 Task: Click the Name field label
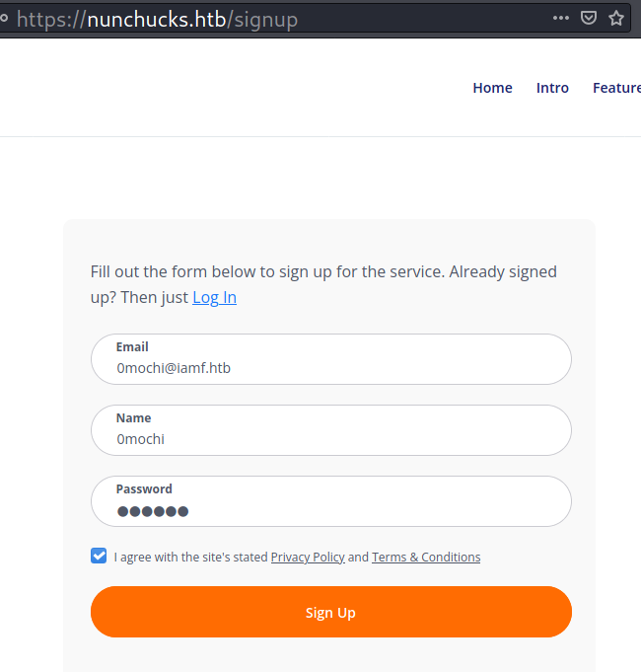pos(133,418)
